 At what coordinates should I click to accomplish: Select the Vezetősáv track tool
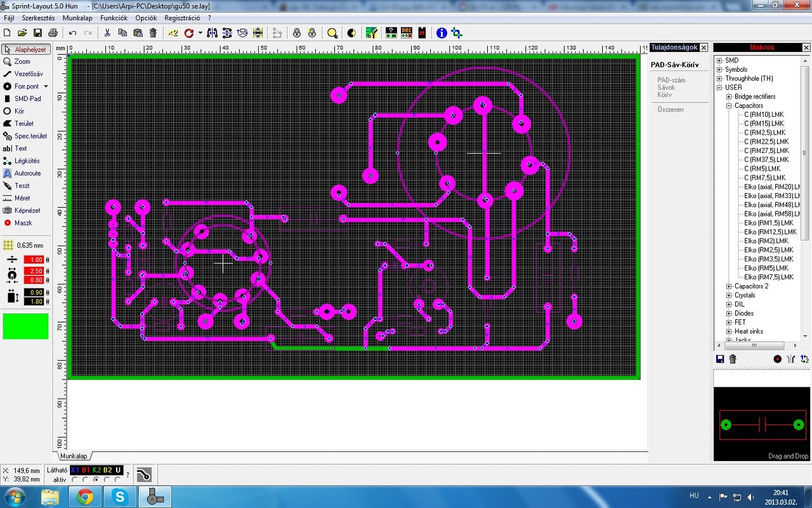point(23,74)
